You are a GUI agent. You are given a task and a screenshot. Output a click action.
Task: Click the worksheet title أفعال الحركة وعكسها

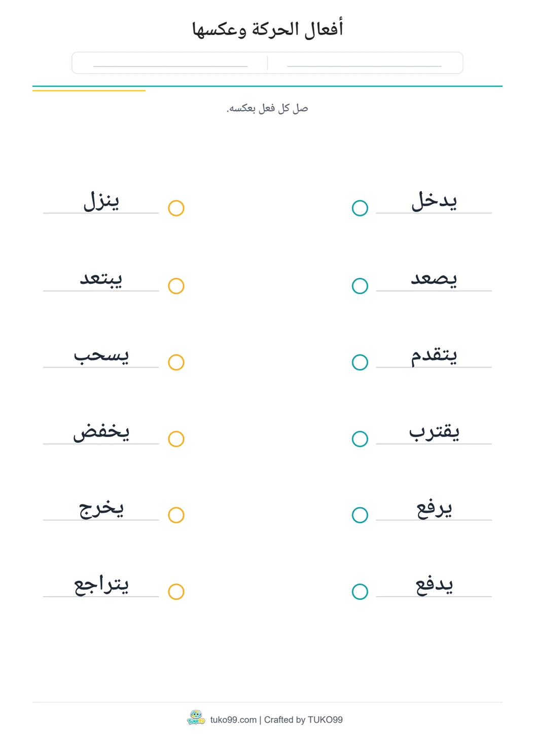267,29
